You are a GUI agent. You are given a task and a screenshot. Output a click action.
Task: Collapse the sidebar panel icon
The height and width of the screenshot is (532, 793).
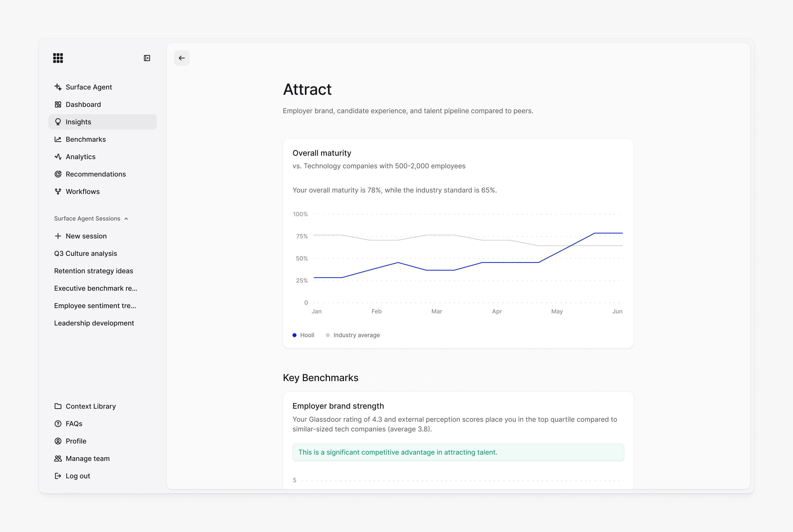(x=147, y=58)
